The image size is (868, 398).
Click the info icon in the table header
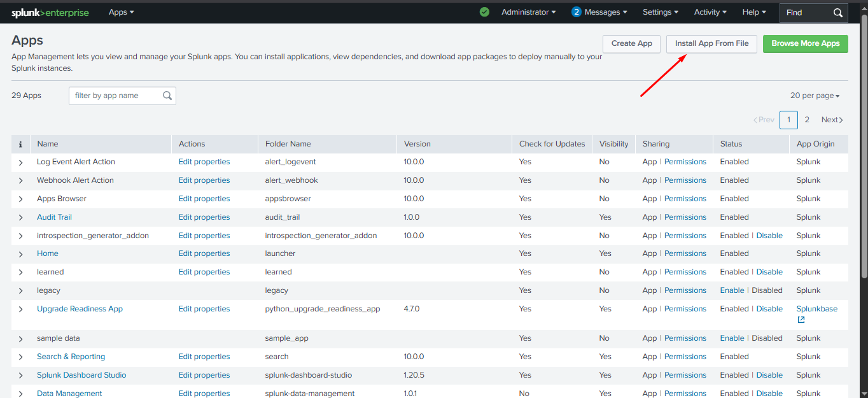click(x=20, y=144)
